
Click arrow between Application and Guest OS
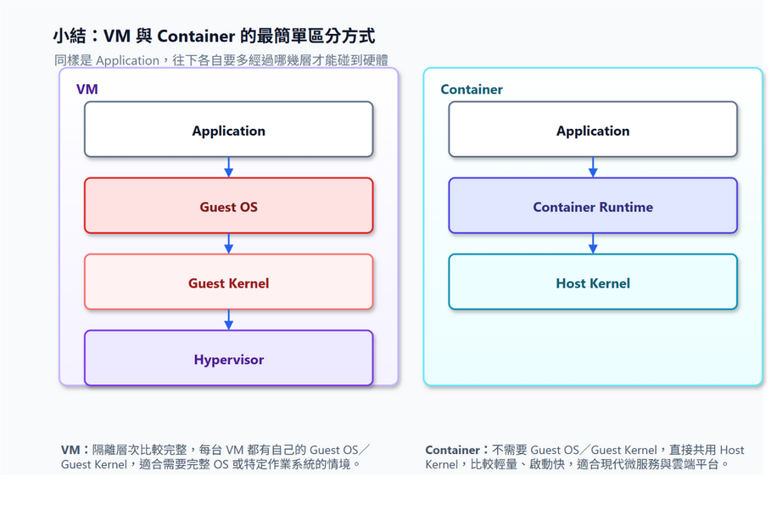[x=229, y=168]
